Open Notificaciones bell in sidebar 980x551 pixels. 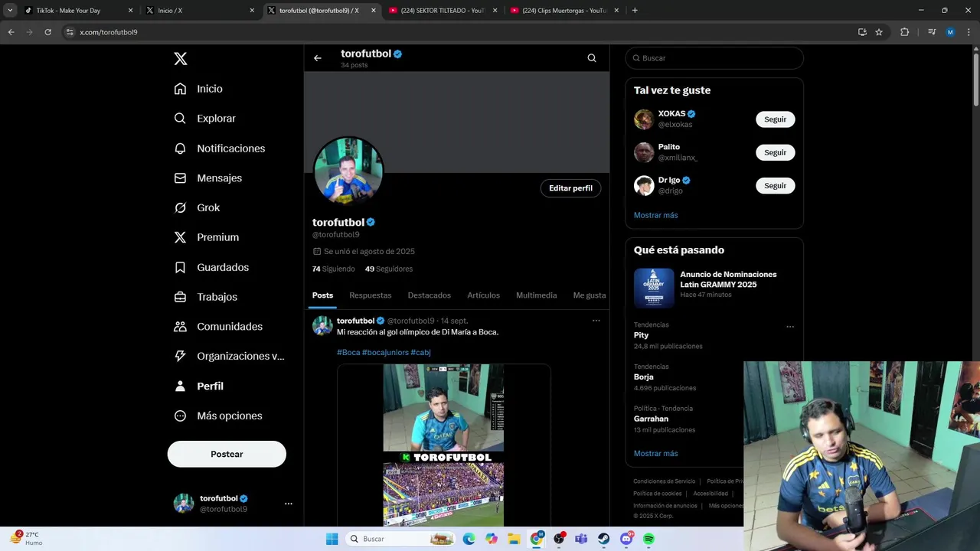click(219, 148)
